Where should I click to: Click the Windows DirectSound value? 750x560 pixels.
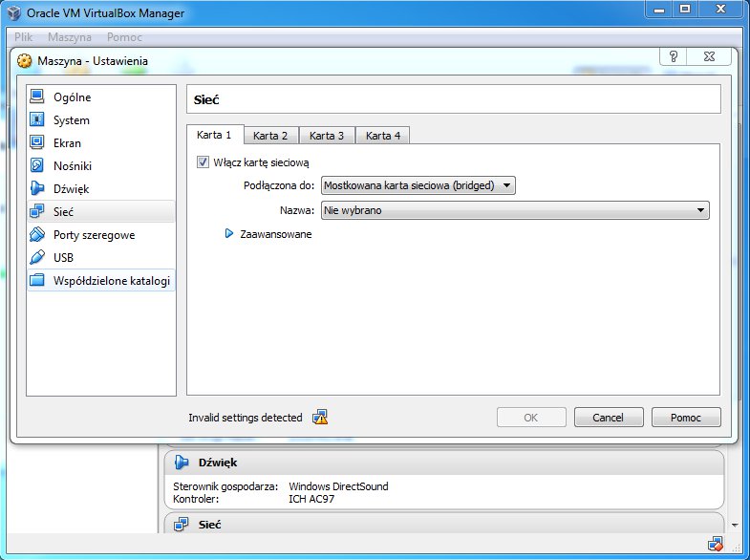pyautogui.click(x=338, y=486)
